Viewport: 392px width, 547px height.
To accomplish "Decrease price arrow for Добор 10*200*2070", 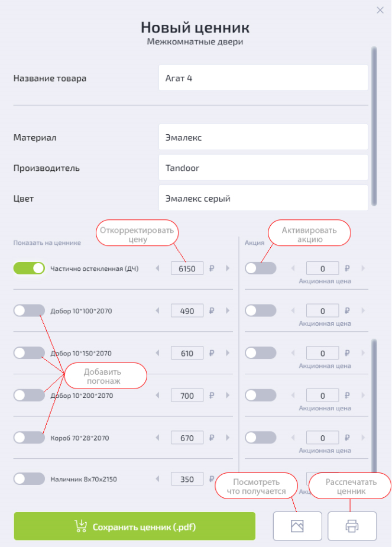I will click(x=157, y=396).
